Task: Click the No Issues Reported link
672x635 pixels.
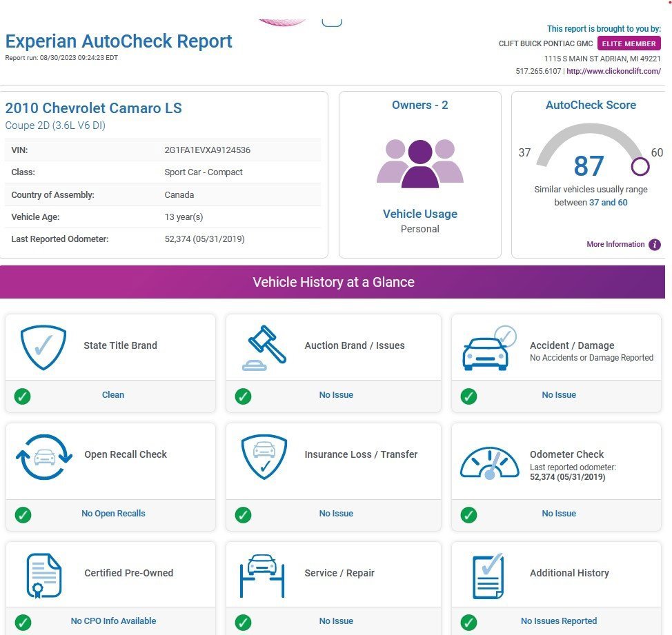Action: point(559,621)
